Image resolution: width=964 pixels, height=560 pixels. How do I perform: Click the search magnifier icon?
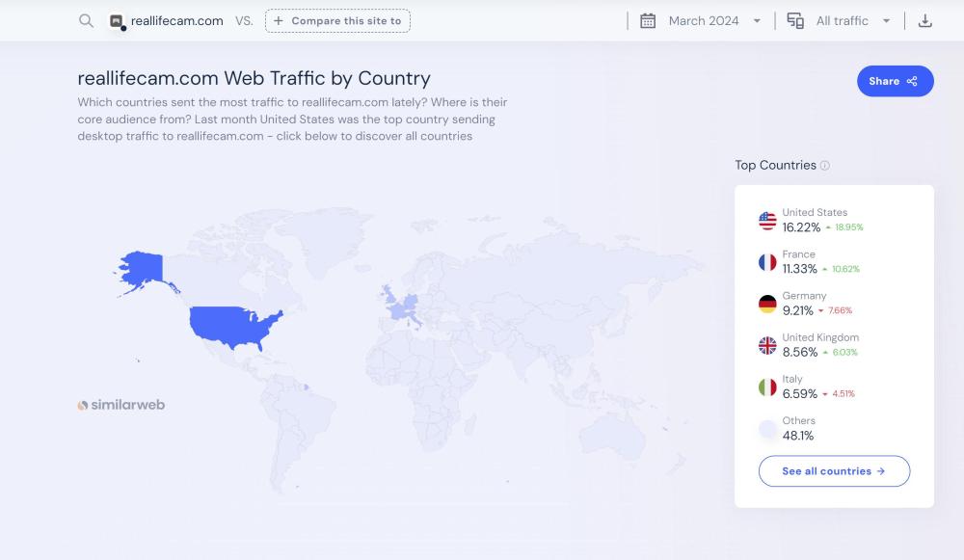(87, 21)
